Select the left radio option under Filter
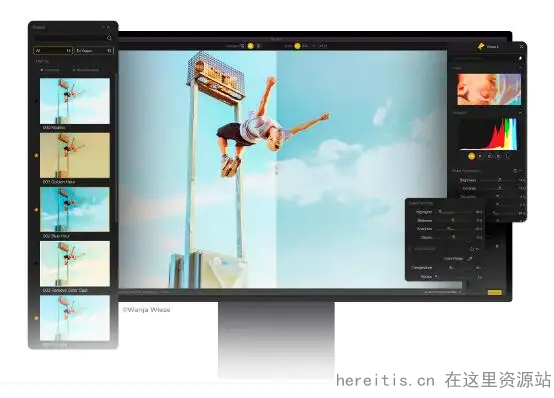The width and height of the screenshot is (554, 398). pyautogui.click(x=42, y=70)
